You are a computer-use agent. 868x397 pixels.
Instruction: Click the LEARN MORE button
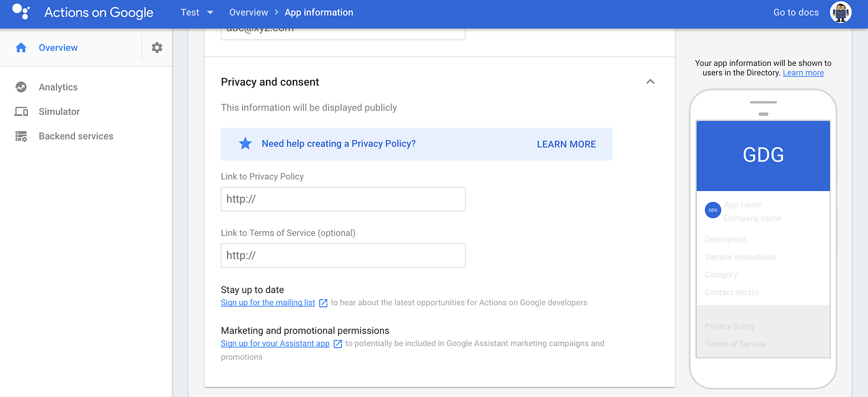566,143
